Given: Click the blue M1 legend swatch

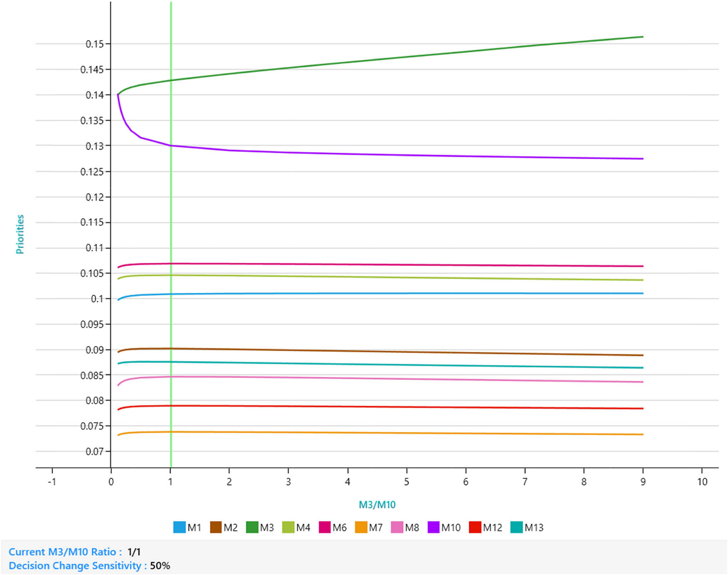Looking at the screenshot, I should [179, 527].
